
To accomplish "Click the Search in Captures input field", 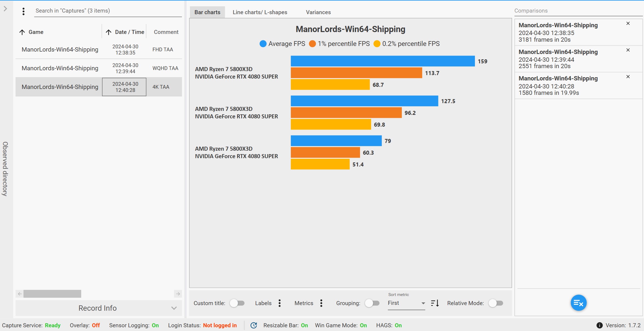I will [108, 11].
